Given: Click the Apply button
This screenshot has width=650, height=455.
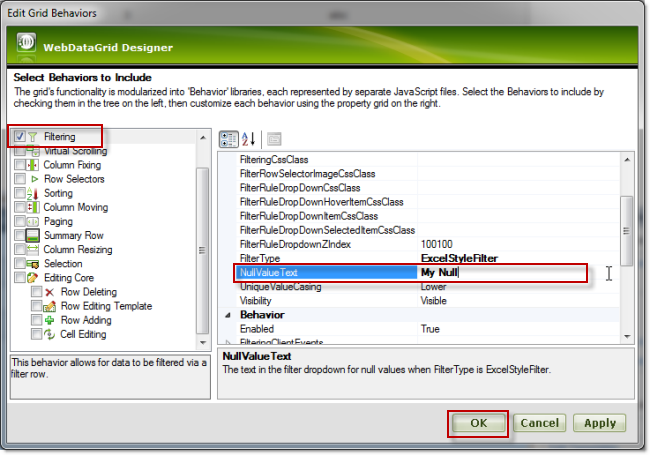Looking at the screenshot, I should tap(600, 423).
